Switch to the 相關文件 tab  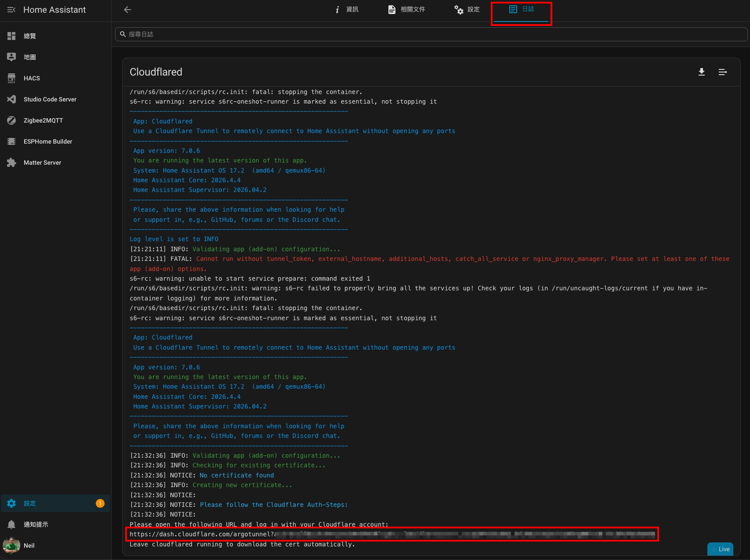407,10
